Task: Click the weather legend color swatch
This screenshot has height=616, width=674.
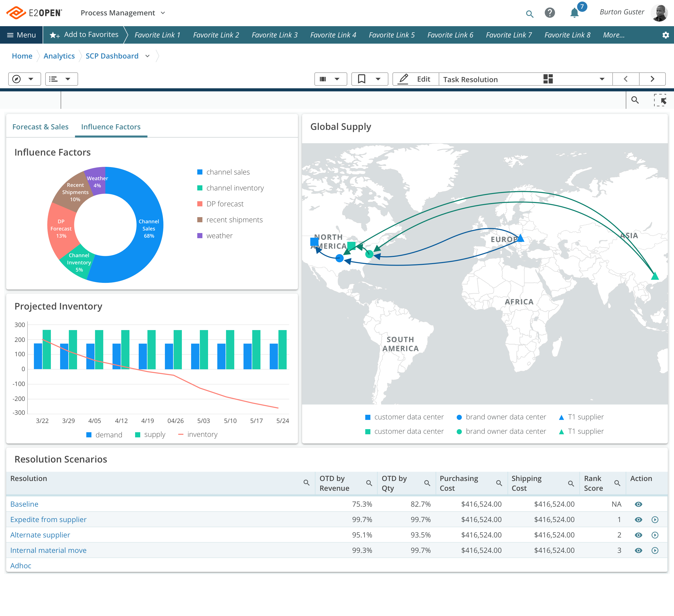Action: point(200,236)
